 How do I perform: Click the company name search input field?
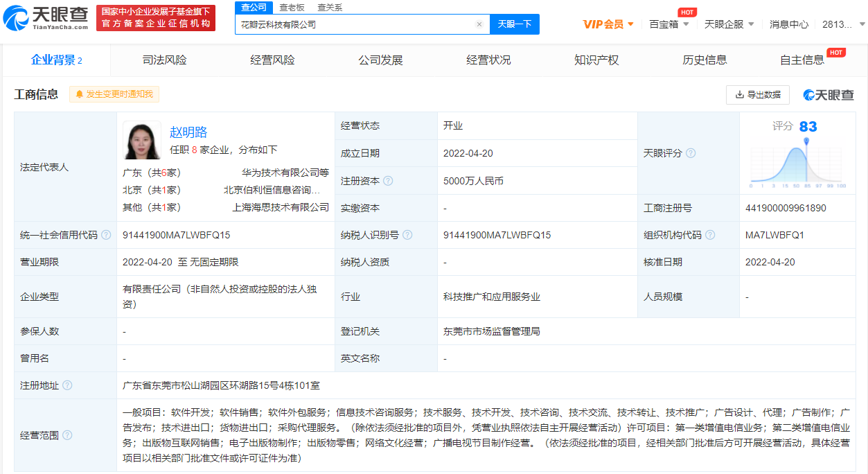point(353,24)
